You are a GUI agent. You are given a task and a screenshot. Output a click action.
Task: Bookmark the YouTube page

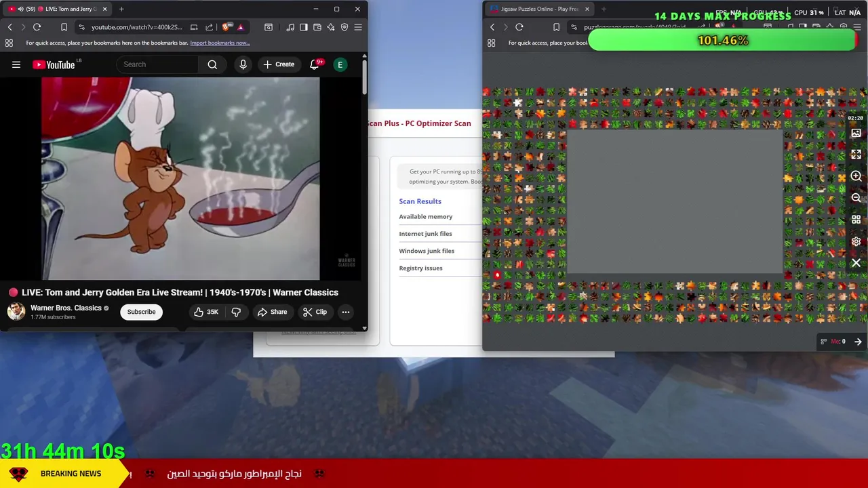point(64,27)
